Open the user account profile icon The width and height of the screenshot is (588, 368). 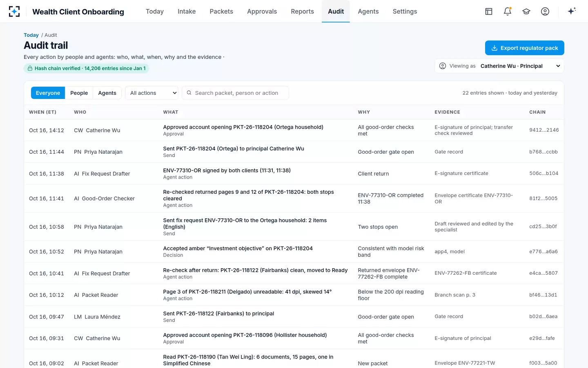545,11
